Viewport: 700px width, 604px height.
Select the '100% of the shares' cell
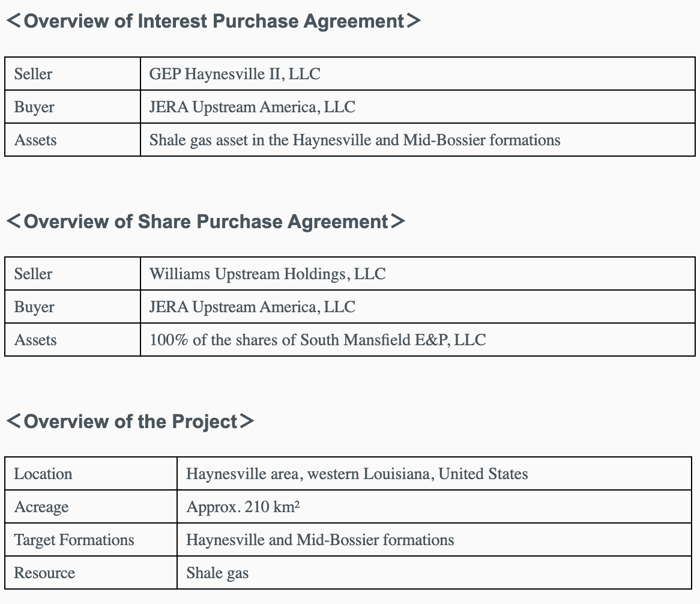click(318, 340)
